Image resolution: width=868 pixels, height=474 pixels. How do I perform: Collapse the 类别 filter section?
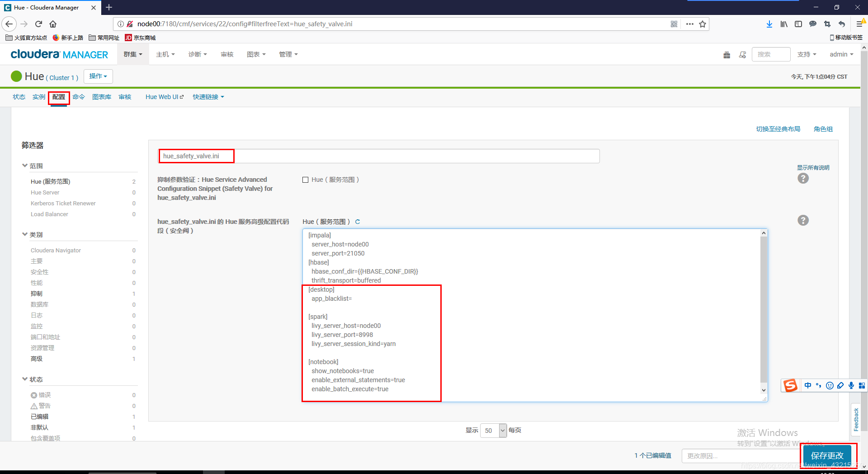[x=33, y=235]
